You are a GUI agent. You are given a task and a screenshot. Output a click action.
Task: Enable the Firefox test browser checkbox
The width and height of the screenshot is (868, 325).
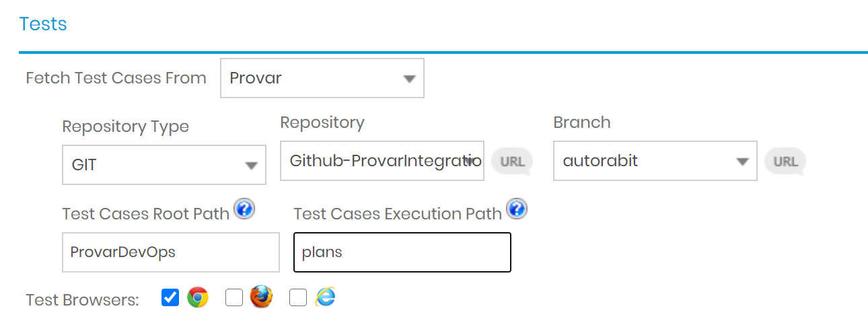point(233,297)
